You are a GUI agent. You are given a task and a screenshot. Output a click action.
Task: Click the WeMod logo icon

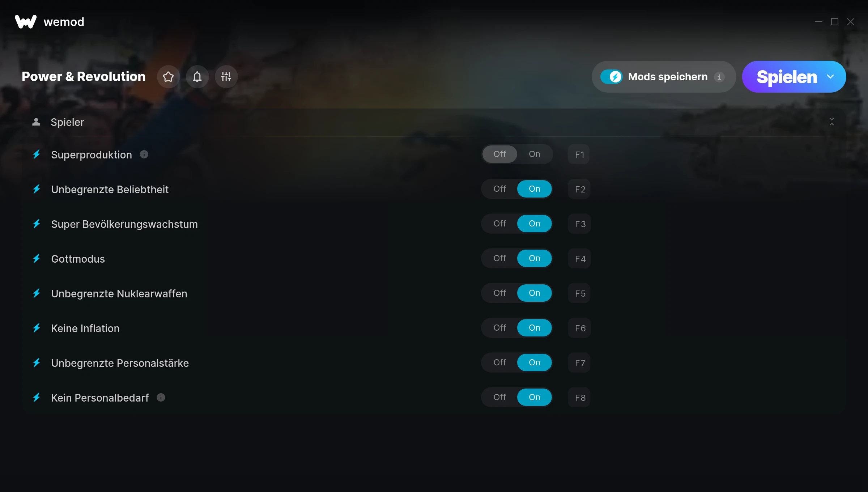point(25,22)
